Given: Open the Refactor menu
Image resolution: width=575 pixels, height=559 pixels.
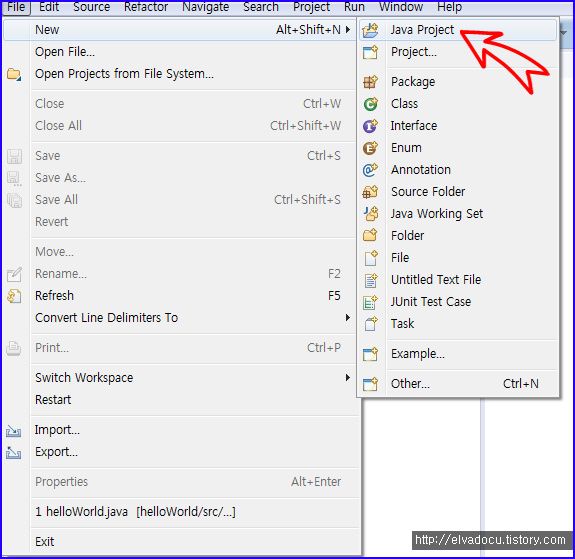Looking at the screenshot, I should (146, 7).
